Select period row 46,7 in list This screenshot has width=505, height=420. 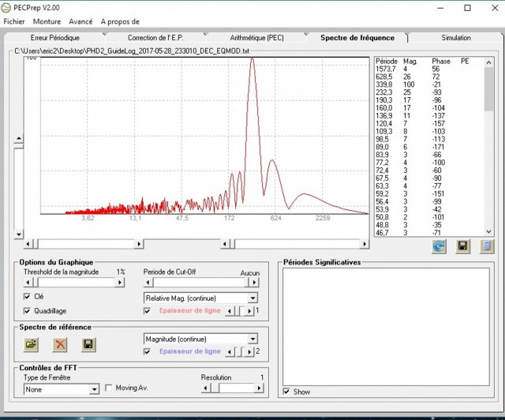(x=429, y=232)
